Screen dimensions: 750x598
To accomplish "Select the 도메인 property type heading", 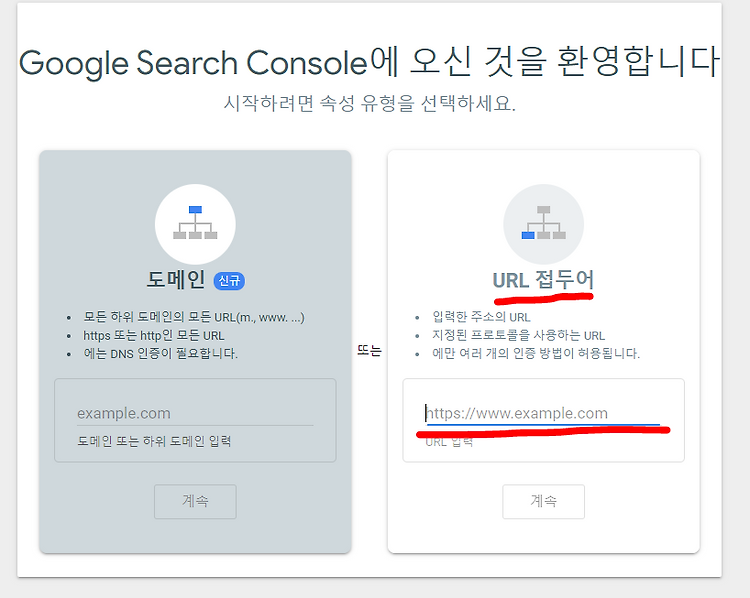I will pos(176,280).
